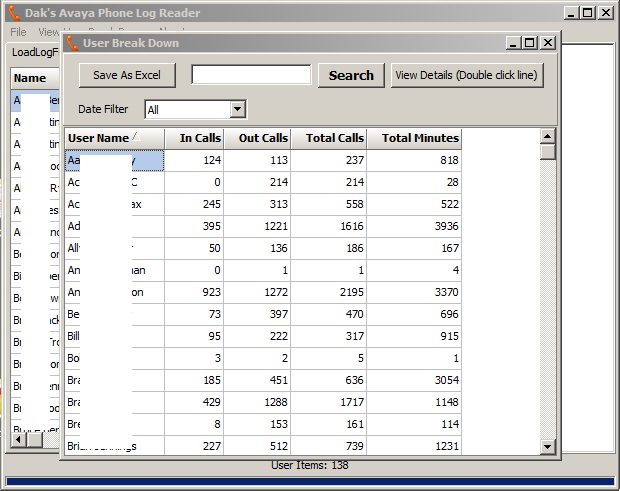The image size is (620, 491).
Task: Minimize the User Break Down dialog
Action: tap(513, 43)
